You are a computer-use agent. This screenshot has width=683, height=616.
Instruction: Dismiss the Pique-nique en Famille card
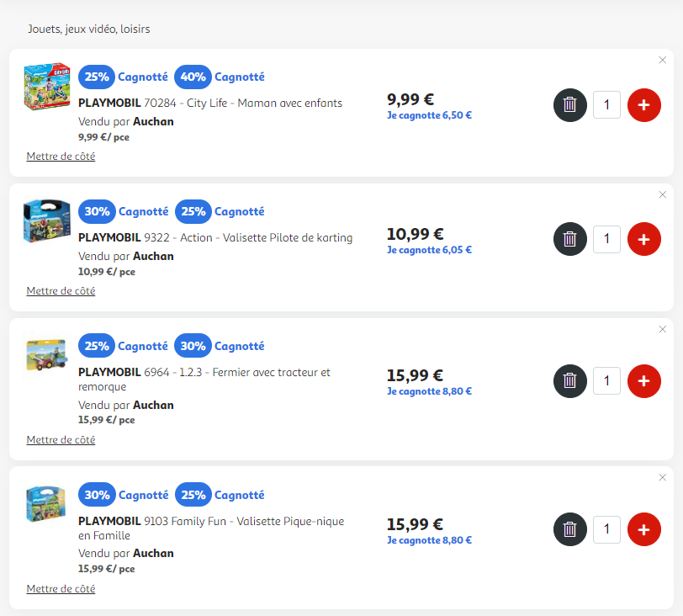663,477
